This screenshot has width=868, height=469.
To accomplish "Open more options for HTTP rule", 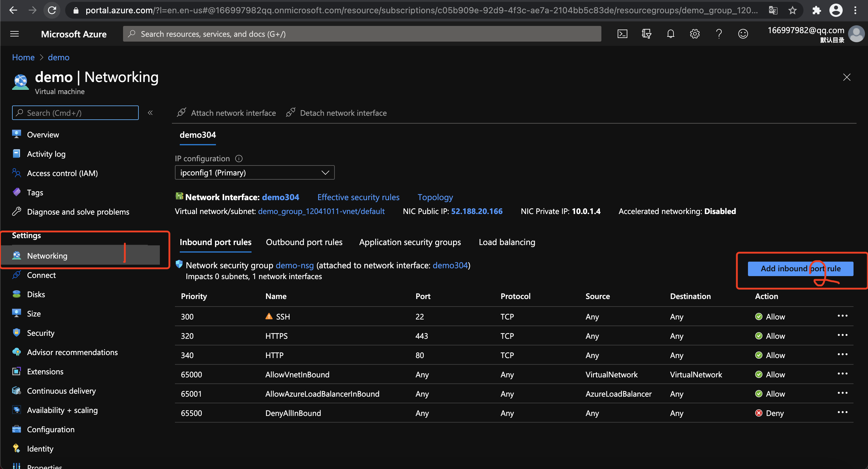I will [842, 354].
